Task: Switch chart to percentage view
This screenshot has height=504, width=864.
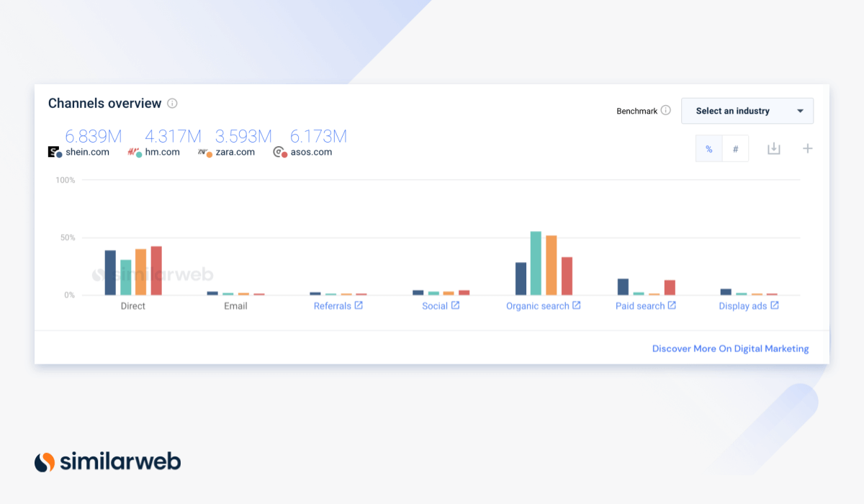Action: click(709, 149)
